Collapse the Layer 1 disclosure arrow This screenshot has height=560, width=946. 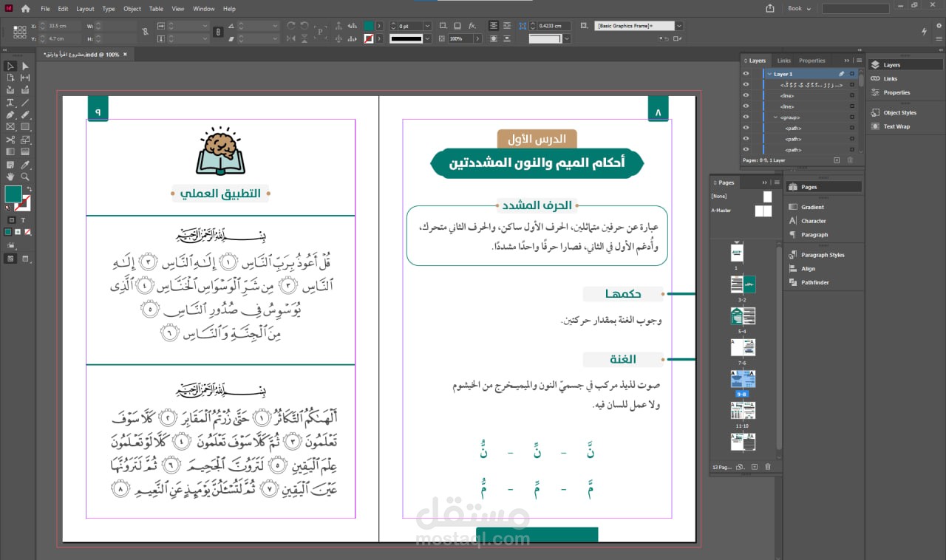[x=769, y=74]
